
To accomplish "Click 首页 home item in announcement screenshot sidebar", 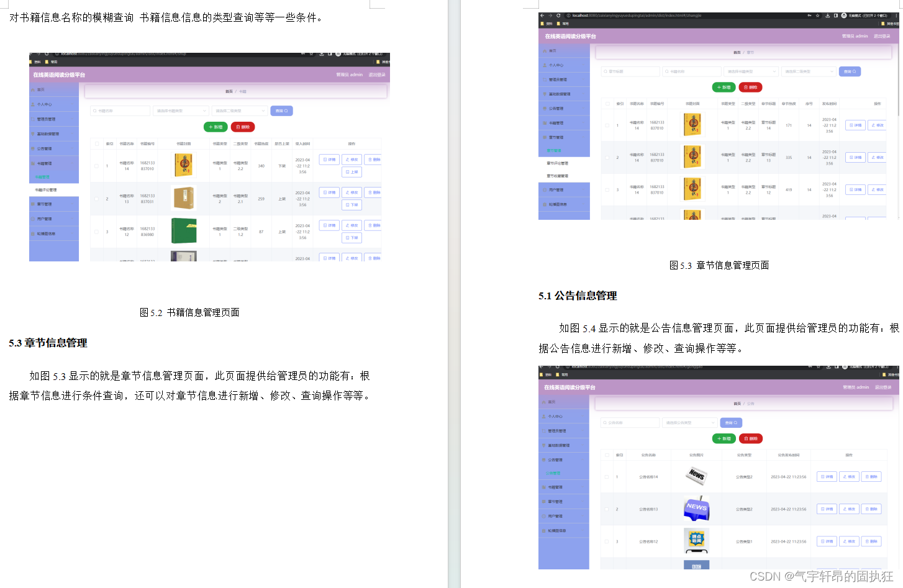I will (x=563, y=402).
